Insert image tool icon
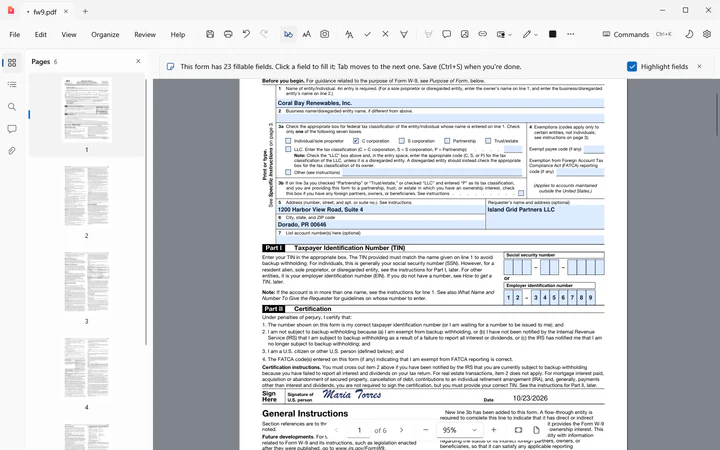The height and width of the screenshot is (450, 720). point(465,34)
